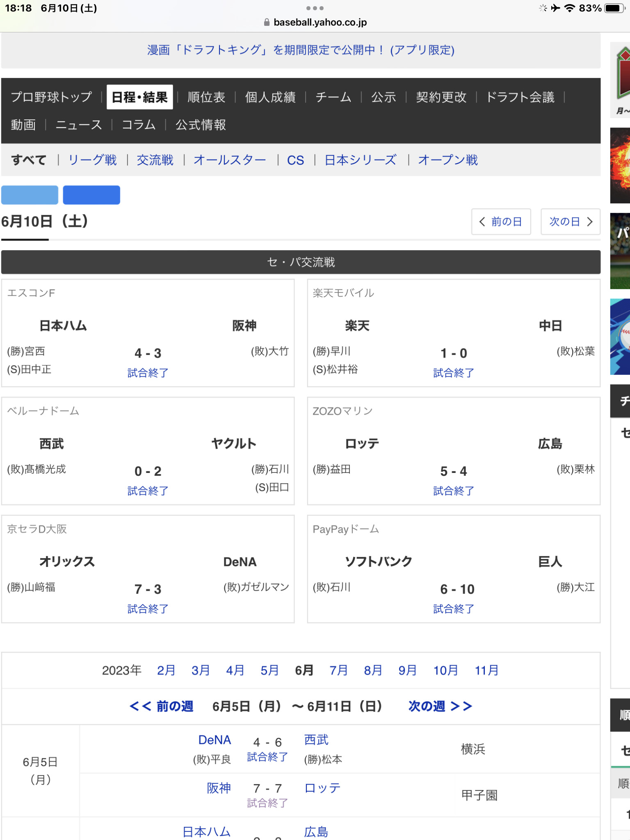The height and width of the screenshot is (840, 630).
Task: Click the light blue button above the date
Action: [30, 195]
